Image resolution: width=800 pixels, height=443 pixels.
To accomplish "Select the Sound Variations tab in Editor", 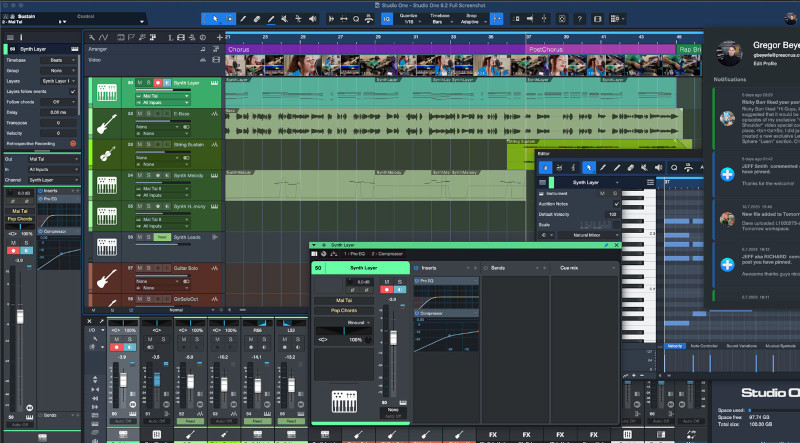I will [x=741, y=346].
